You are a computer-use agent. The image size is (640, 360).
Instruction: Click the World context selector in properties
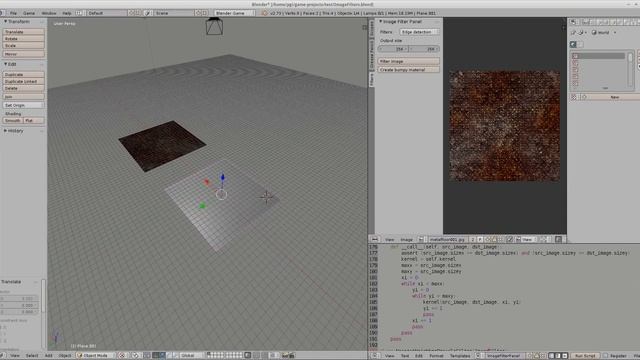(604, 32)
